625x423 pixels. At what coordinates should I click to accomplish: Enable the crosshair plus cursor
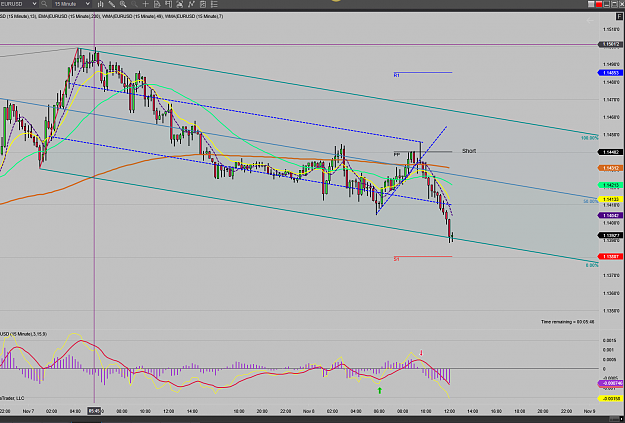pyautogui.click(x=145, y=4)
